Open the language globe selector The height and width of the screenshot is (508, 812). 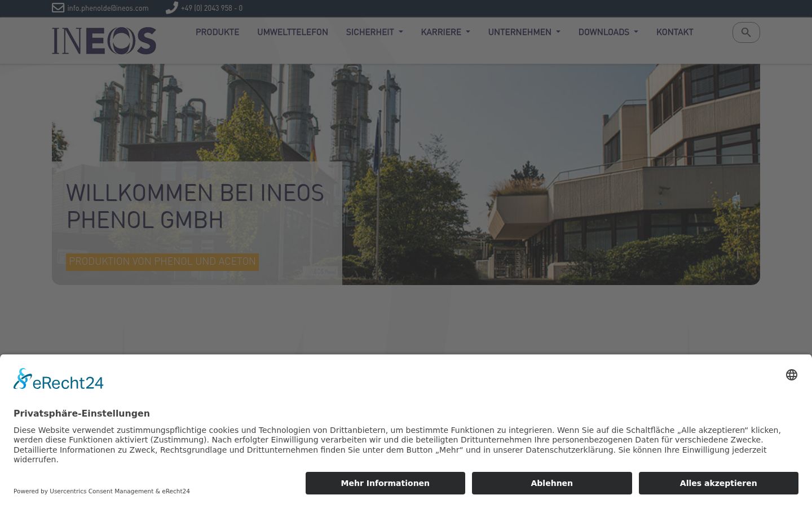tap(792, 375)
